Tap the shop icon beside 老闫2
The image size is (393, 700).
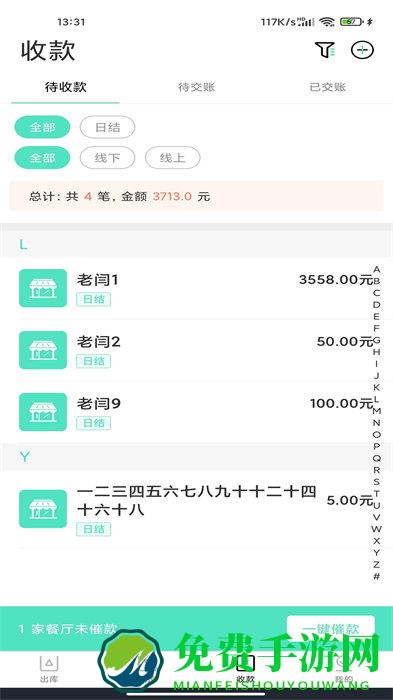[43, 350]
